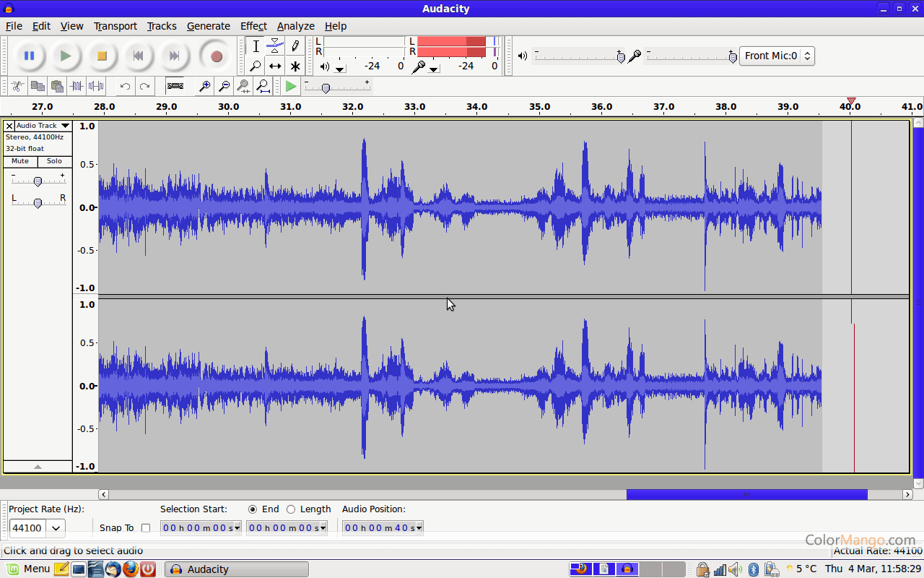Activate the Multi-Tool mode
Screen dimensions: 924x578
tap(295, 66)
